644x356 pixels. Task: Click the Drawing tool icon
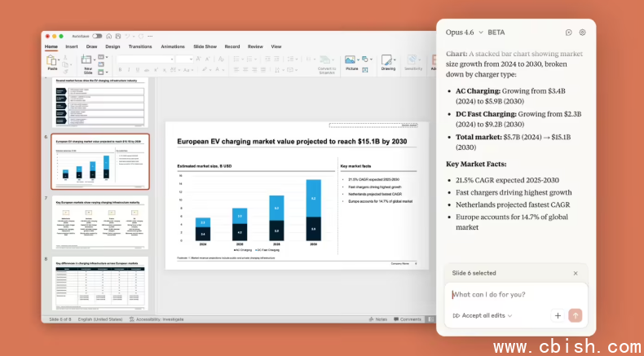coord(388,60)
